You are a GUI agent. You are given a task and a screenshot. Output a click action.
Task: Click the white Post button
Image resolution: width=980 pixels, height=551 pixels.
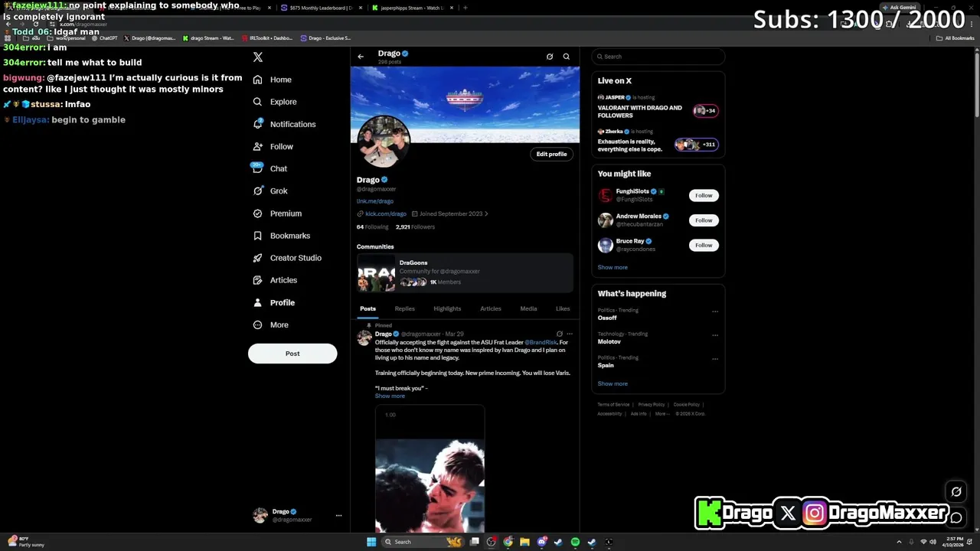point(292,354)
